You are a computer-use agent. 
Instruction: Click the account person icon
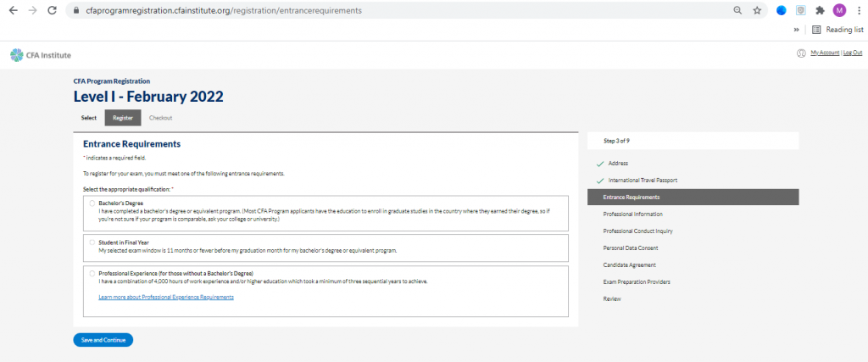800,53
